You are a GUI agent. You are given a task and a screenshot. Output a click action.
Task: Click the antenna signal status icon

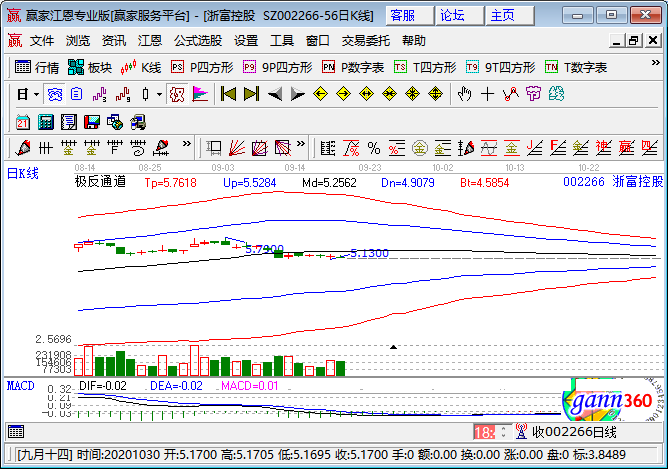(x=521, y=432)
